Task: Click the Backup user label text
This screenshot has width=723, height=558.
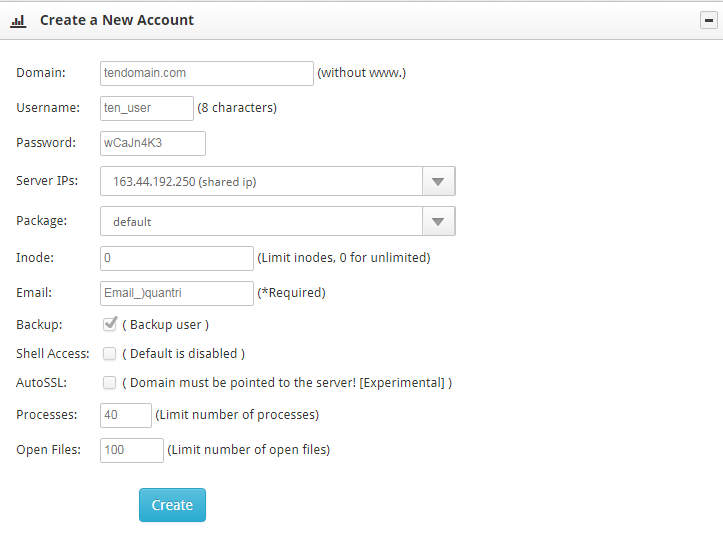Action: point(166,325)
